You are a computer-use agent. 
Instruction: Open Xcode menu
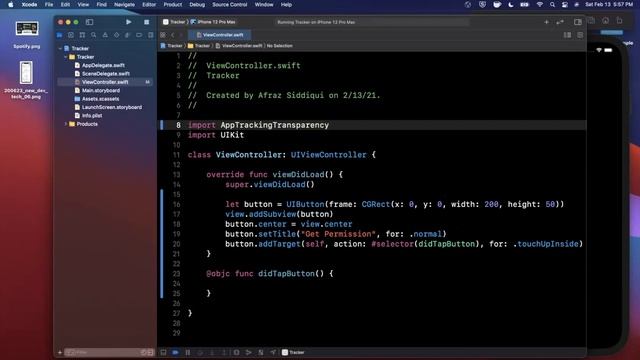point(29,4)
